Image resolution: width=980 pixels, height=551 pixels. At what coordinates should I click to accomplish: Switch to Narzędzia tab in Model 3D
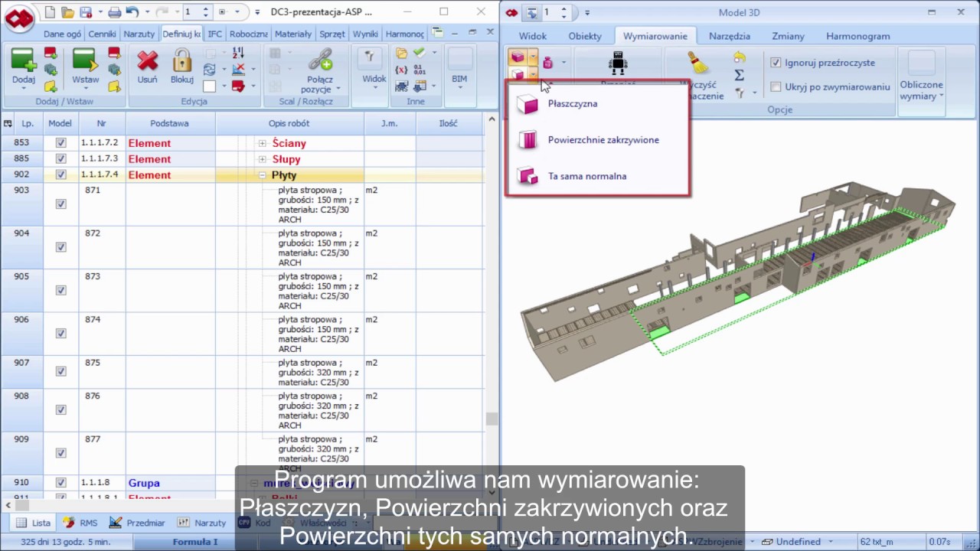[x=730, y=36]
